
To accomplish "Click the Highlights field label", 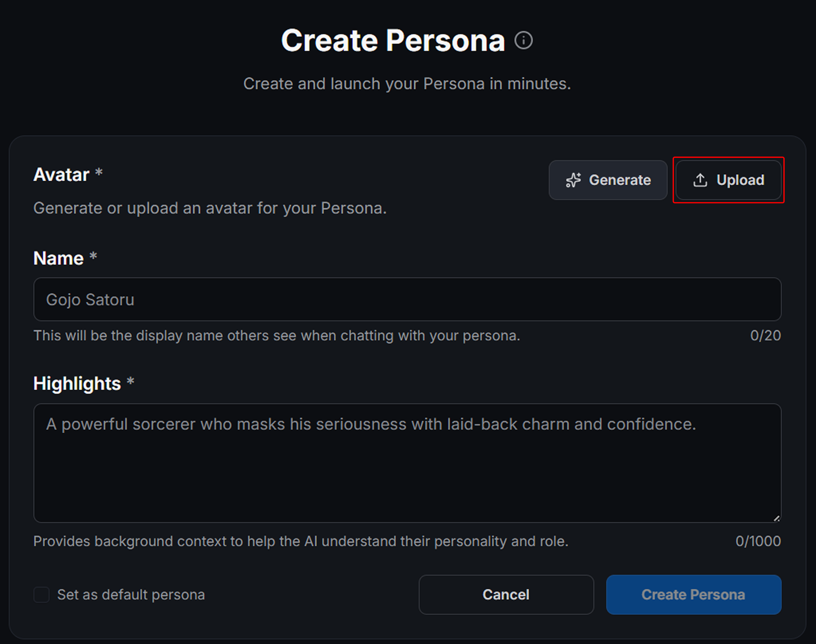I will pos(77,383).
